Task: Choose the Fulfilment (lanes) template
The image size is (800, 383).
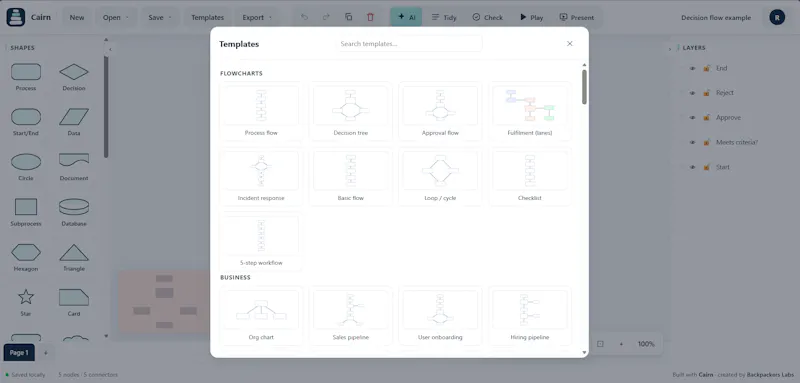Action: (x=530, y=111)
